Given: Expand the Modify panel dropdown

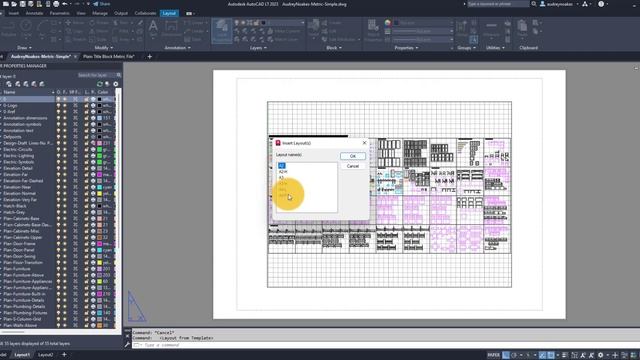Looking at the screenshot, I should point(104,48).
